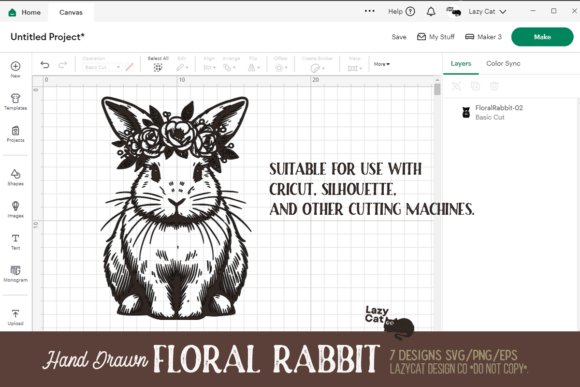Upload an image

click(15, 317)
